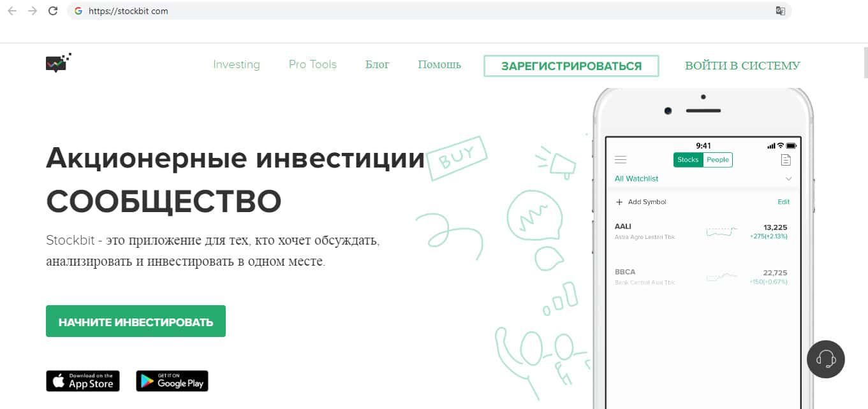Click the 9:41 phone clock
868x409 pixels.
click(703, 146)
